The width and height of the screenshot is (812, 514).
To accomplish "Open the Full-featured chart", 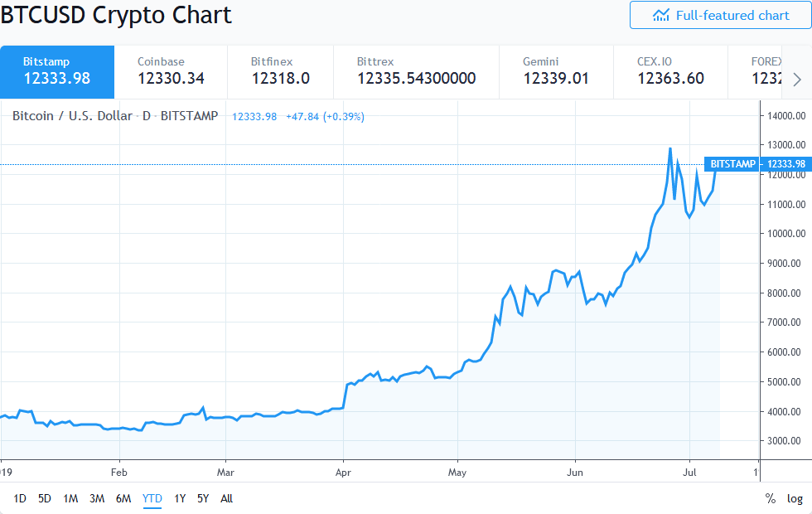I will 721,15.
